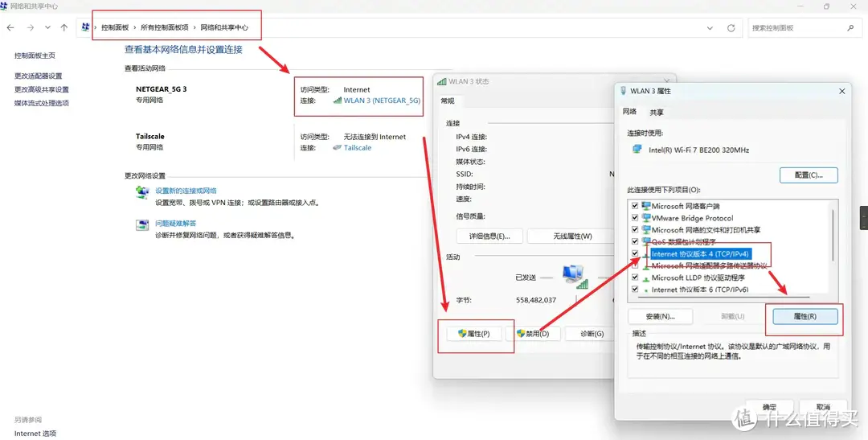
Task: Click the 搜索控制面板 search field
Action: [803, 27]
